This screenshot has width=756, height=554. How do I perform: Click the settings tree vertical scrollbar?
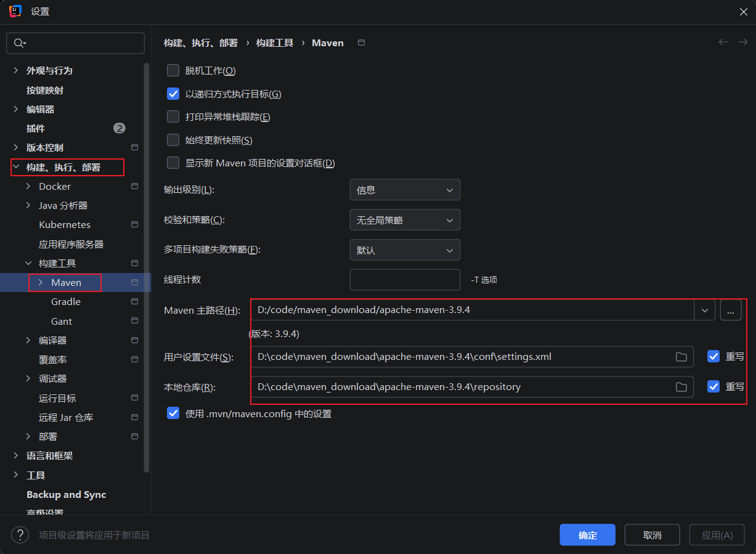147,268
